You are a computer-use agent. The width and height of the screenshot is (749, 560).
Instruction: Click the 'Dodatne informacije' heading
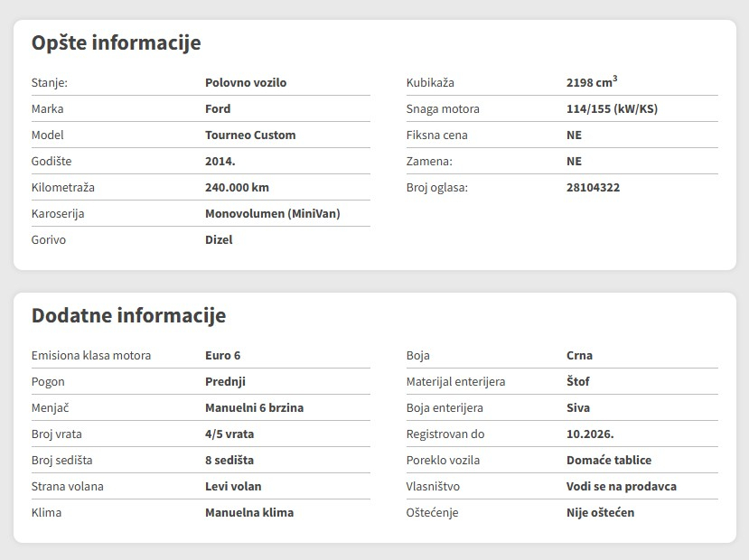[128, 315]
